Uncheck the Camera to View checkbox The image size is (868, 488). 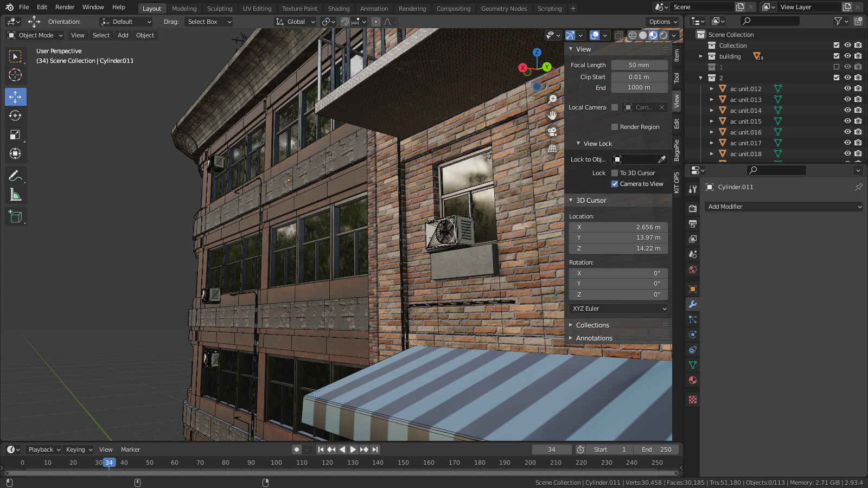pos(615,184)
